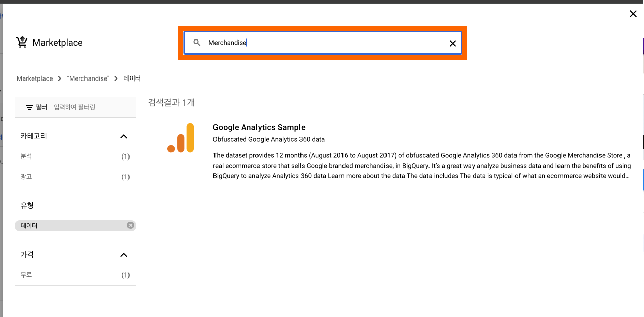
Task: Go to Marketplace breadcrumb link
Action: (x=34, y=78)
